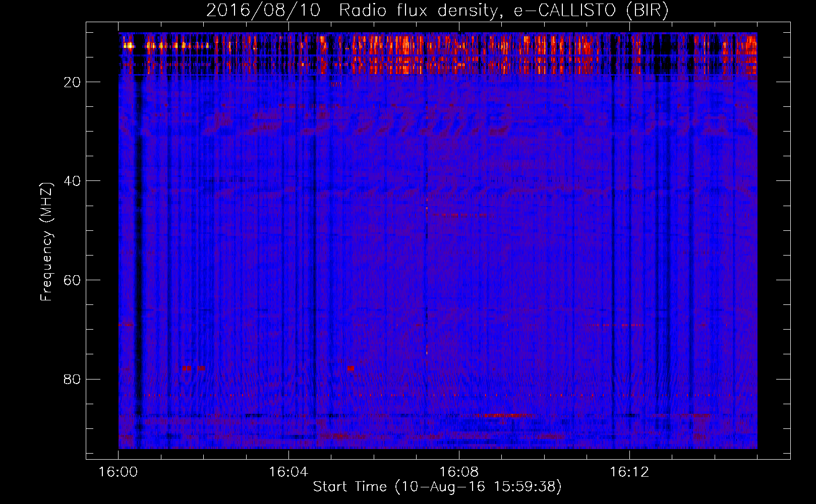The width and height of the screenshot is (816, 504).
Task: Click the '60' frequency tick label
Action: (x=72, y=280)
